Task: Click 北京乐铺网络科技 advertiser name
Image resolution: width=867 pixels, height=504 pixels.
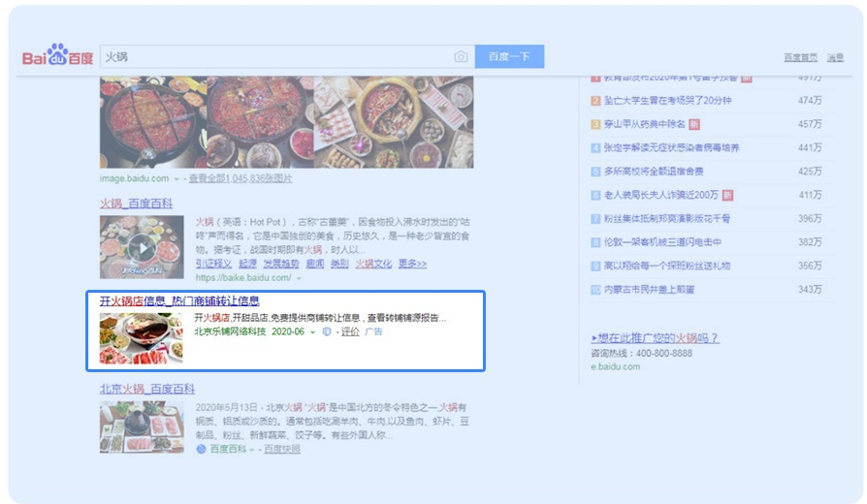Action: (230, 331)
